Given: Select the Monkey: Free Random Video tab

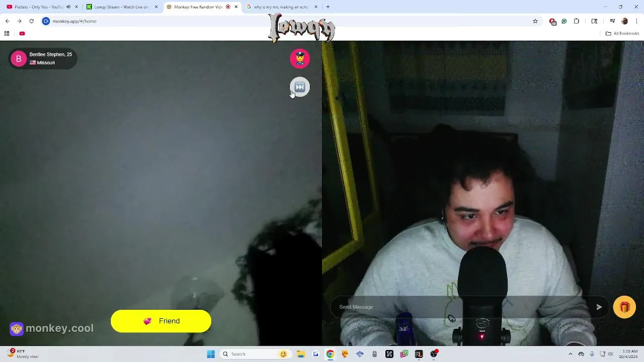Looking at the screenshot, I should click(198, 7).
